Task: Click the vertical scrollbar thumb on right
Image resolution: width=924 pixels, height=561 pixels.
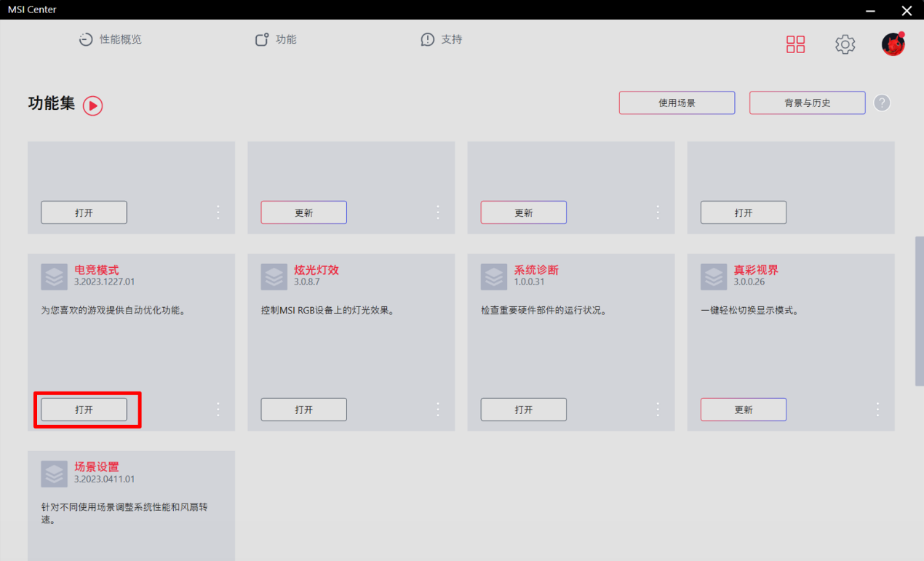Action: 919,311
